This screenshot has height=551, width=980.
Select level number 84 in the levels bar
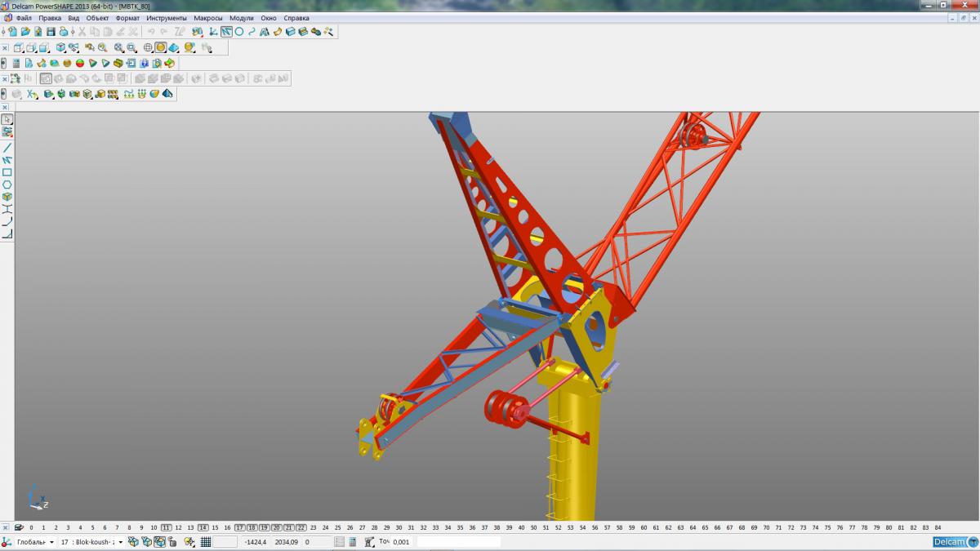coord(938,527)
